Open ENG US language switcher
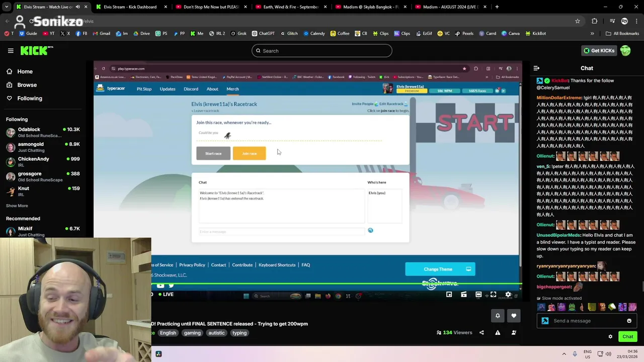Image resolution: width=644 pixels, height=362 pixels. [x=588, y=354]
